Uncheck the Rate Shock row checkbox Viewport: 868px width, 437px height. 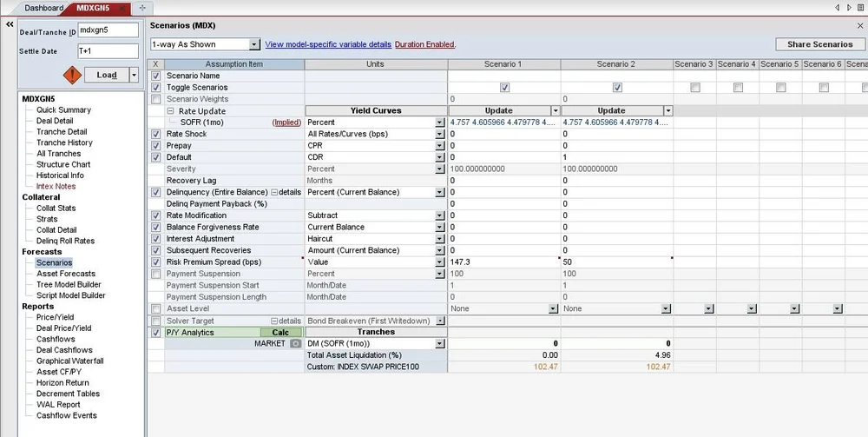(156, 134)
